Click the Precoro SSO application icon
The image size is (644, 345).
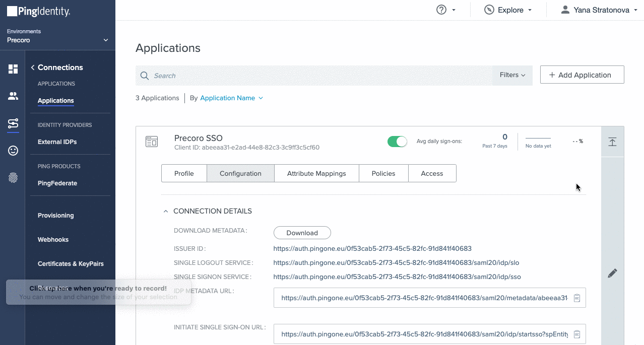click(x=152, y=142)
